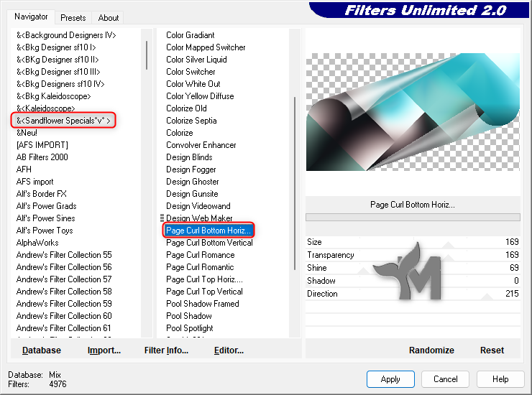The height and width of the screenshot is (395, 532).
Task: Select &<Bkg Designer sf10 III> category
Action: [x=58, y=72]
